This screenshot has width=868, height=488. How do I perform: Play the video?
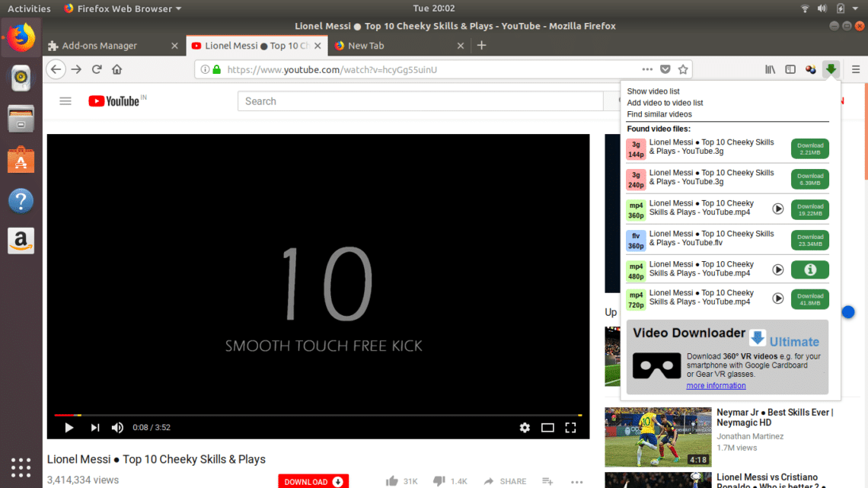[x=69, y=427]
